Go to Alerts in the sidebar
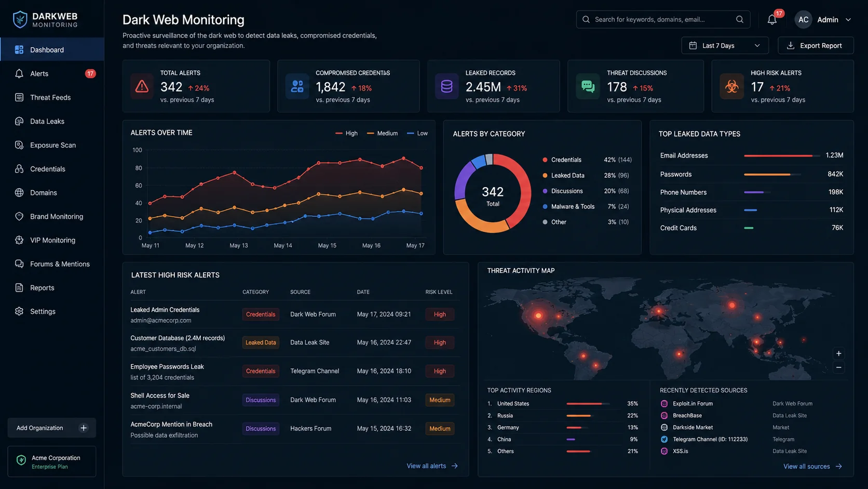Viewport: 868px width, 489px height. [52, 74]
